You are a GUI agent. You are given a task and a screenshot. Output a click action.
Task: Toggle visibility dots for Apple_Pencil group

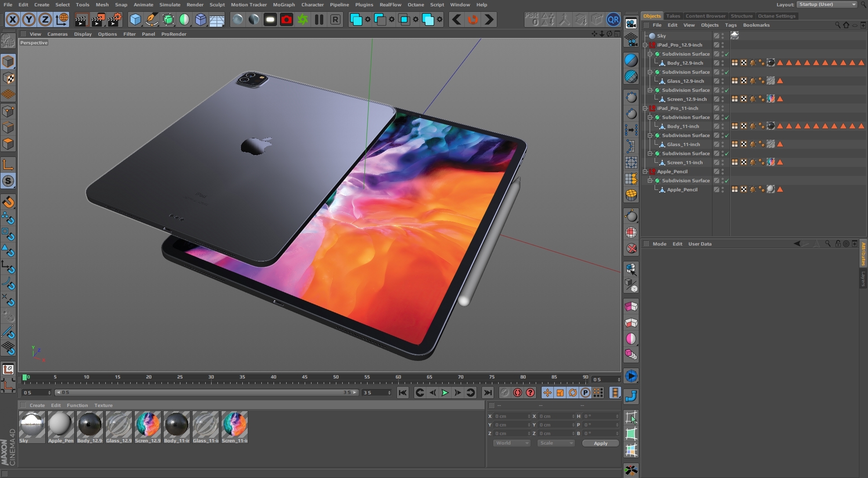(x=723, y=171)
